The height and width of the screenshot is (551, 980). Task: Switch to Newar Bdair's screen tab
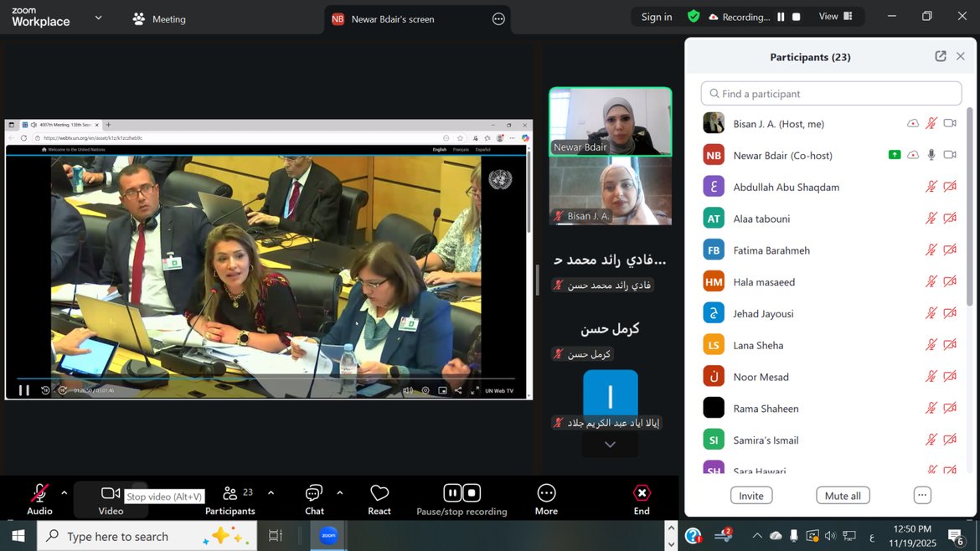[392, 19]
